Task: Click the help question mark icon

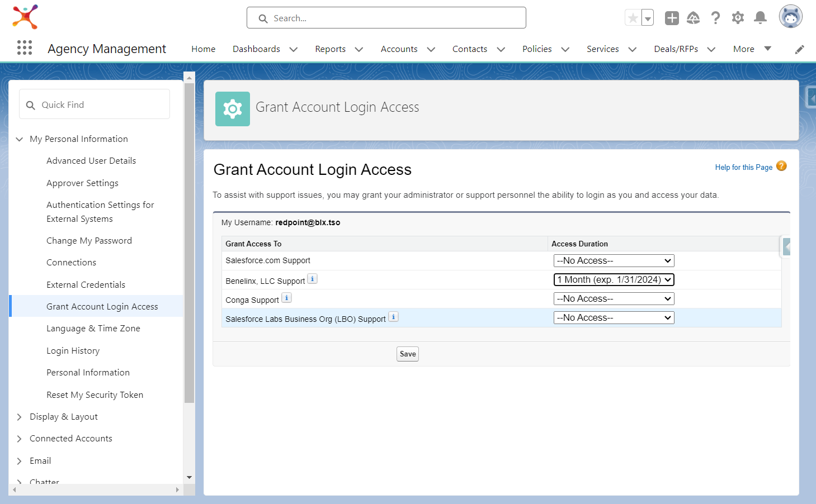Action: [715, 18]
